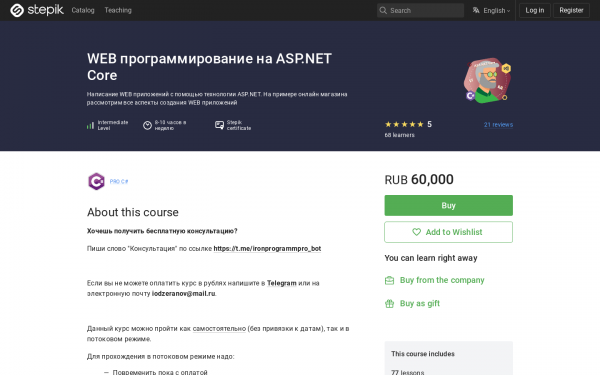Open the t.me/ironprogrammpro_bot link
Viewport: 600px width, 375px height.
[267, 248]
